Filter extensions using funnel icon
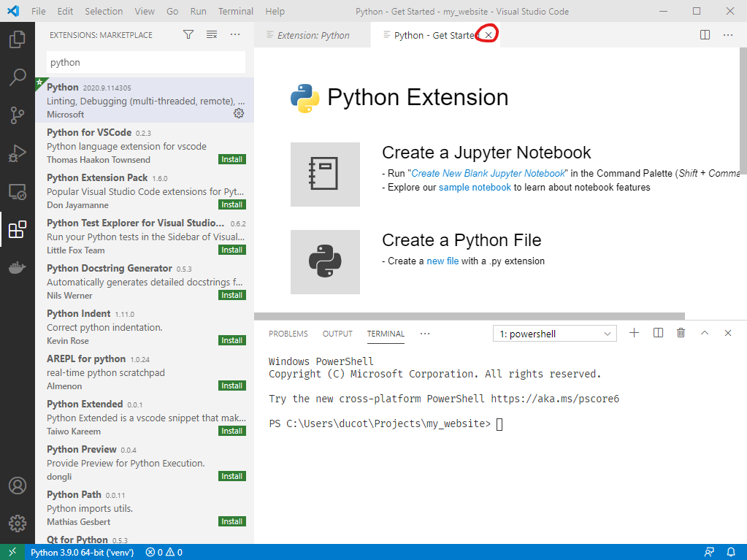747x560 pixels. point(188,34)
